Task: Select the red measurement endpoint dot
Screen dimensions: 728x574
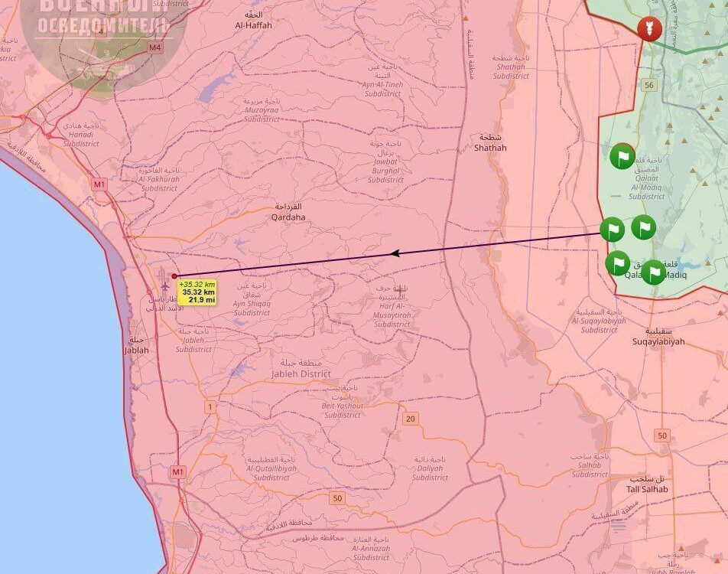Action: click(174, 276)
